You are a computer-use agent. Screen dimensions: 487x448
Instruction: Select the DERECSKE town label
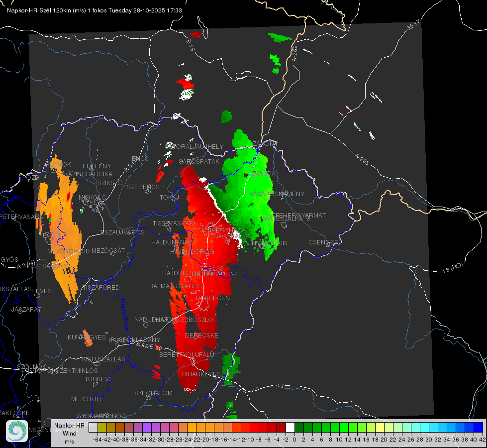pos(201,336)
